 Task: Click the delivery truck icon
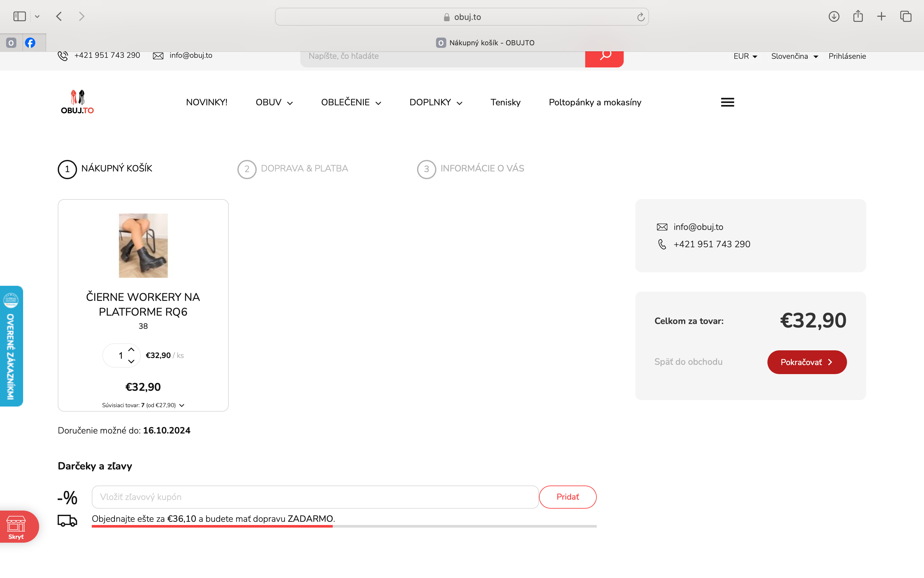(x=67, y=520)
